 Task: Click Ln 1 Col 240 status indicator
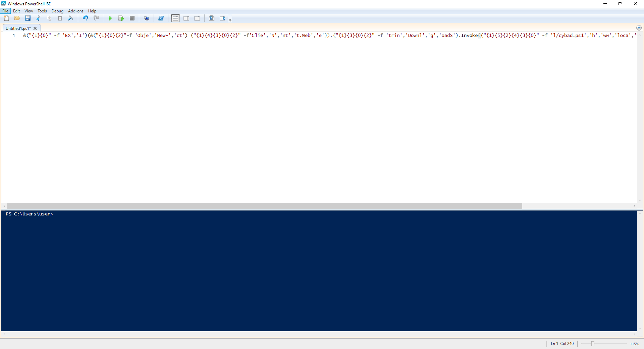pos(562,344)
